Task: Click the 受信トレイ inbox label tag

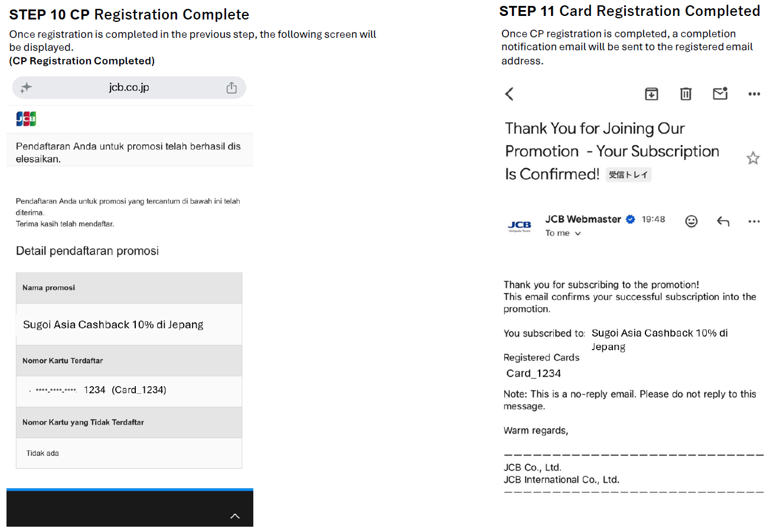Action: pos(628,175)
